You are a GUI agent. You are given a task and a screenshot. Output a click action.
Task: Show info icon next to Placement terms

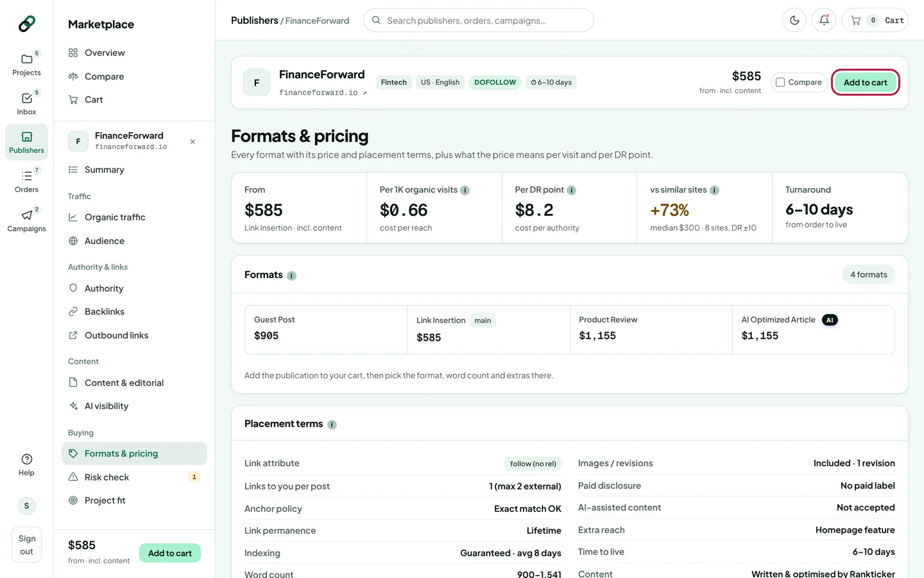[x=332, y=425]
